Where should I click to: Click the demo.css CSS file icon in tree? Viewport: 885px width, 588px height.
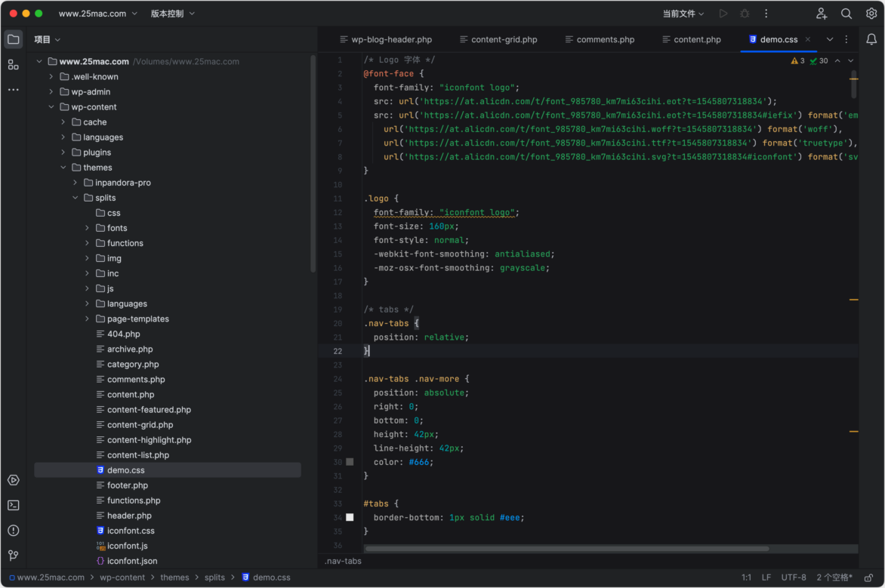point(100,470)
